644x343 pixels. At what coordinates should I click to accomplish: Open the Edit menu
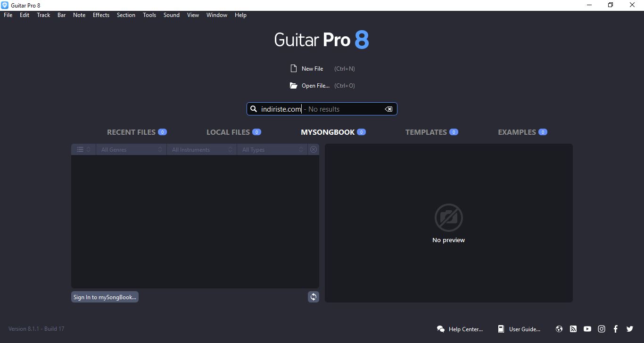tap(25, 15)
